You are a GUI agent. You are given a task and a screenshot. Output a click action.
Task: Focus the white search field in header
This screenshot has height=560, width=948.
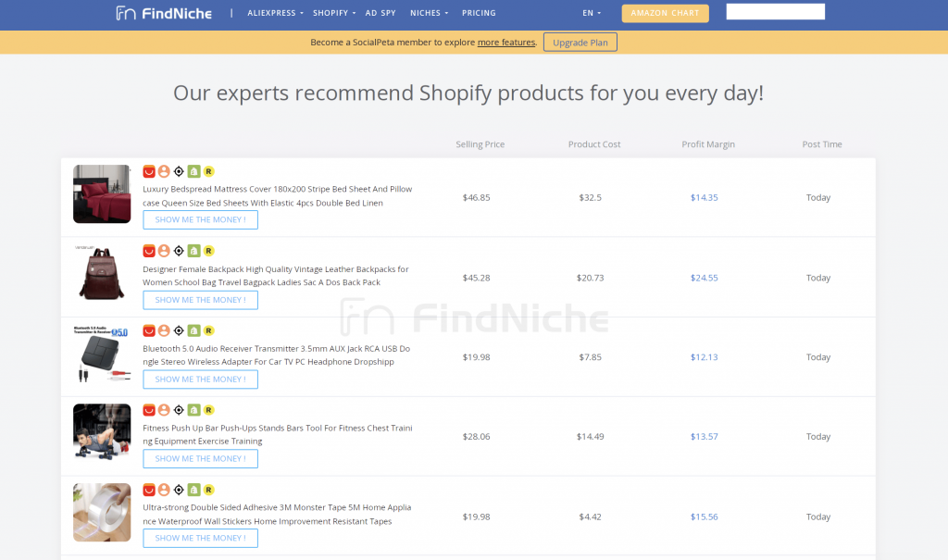(x=775, y=11)
